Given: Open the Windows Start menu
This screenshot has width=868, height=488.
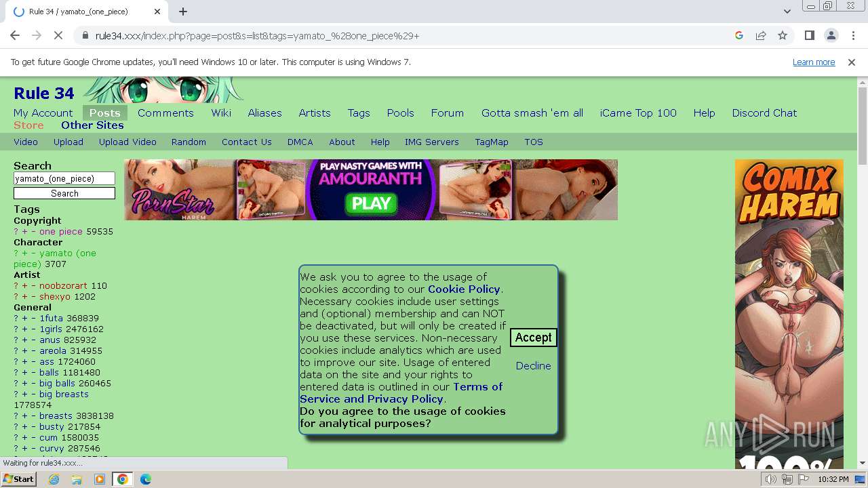Looking at the screenshot, I should tap(19, 479).
